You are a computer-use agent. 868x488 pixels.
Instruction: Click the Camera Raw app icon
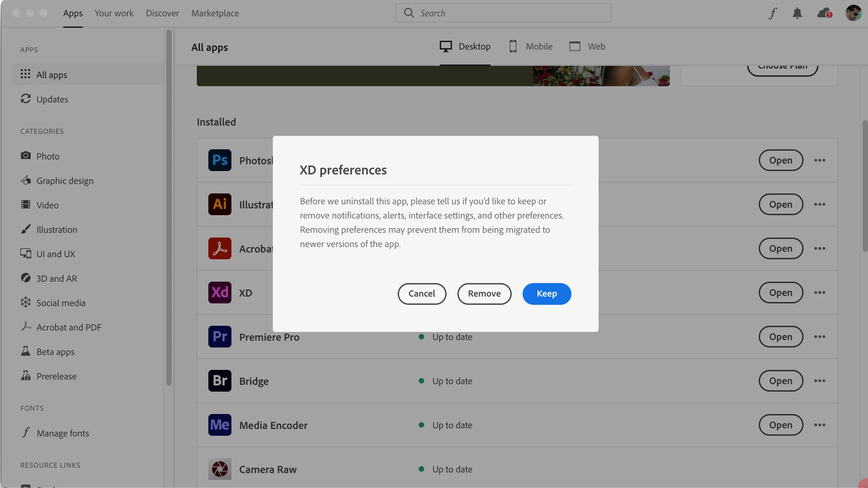tap(220, 469)
